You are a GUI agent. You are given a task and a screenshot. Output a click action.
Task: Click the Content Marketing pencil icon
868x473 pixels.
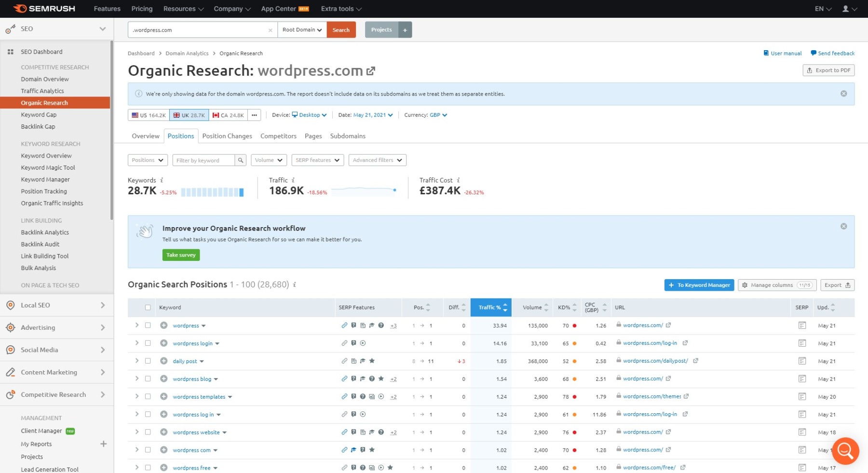10,372
